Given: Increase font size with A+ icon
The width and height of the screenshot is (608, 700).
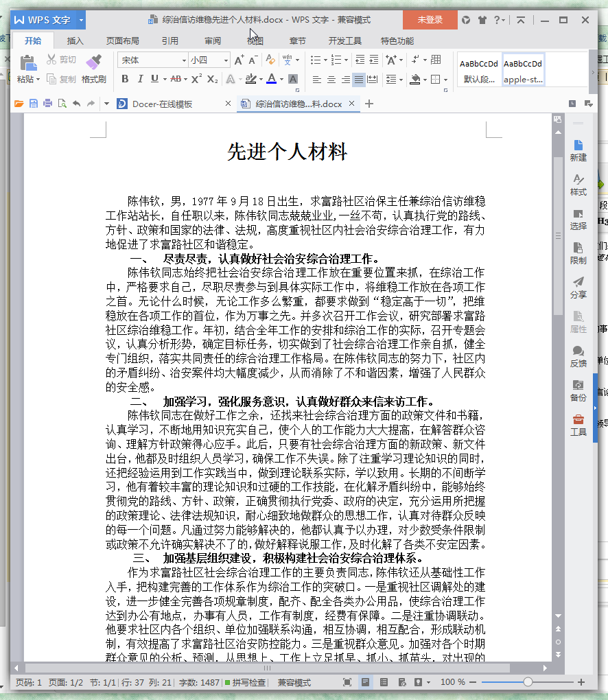Looking at the screenshot, I should click(x=239, y=60).
